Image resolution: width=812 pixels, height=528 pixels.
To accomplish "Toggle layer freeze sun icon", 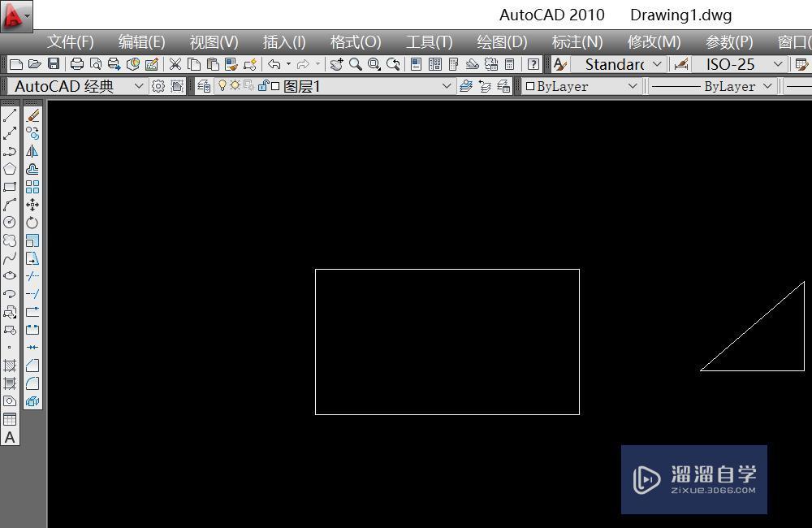I will point(235,85).
